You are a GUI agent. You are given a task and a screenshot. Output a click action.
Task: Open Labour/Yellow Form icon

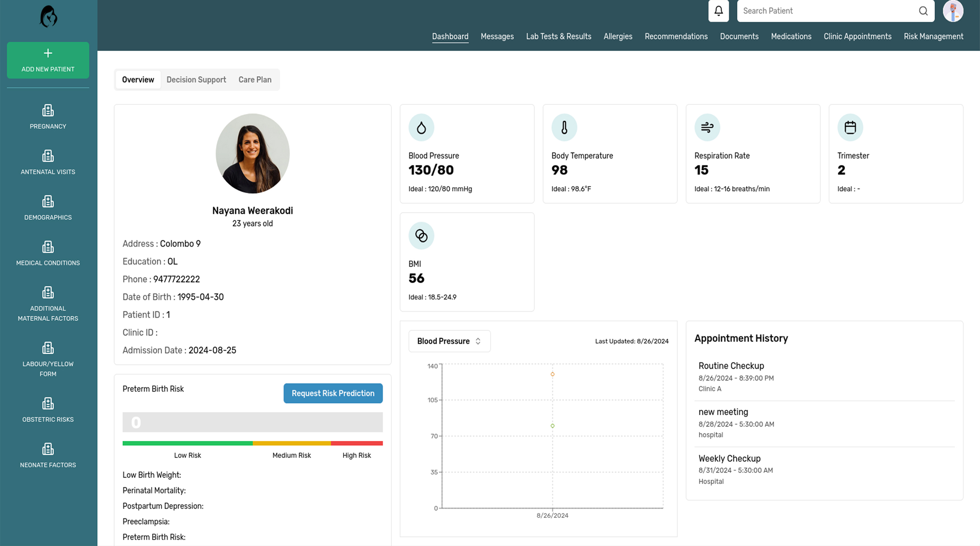(x=48, y=348)
